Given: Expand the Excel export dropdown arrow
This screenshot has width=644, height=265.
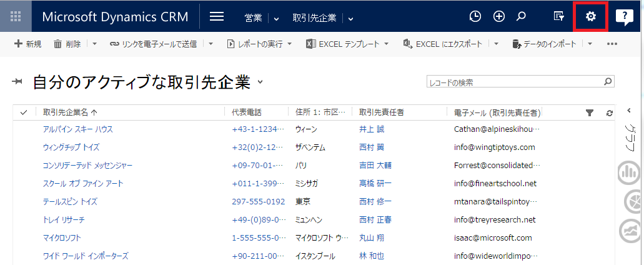Looking at the screenshot, I should pyautogui.click(x=496, y=44).
